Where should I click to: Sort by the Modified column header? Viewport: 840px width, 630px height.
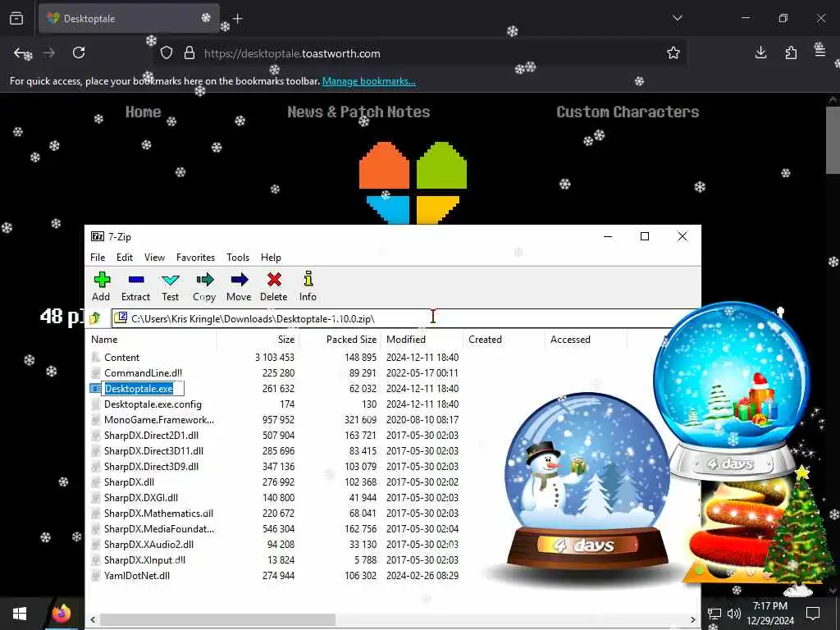422,339
